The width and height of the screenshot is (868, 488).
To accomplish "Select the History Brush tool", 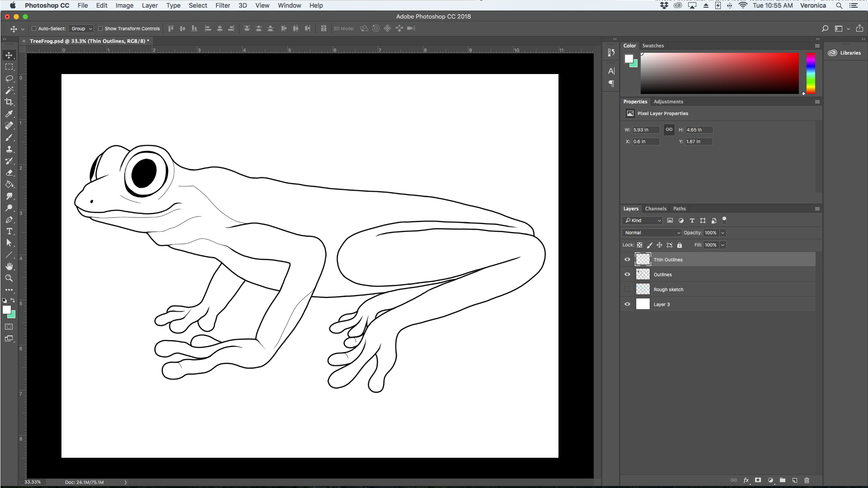I will (9, 161).
